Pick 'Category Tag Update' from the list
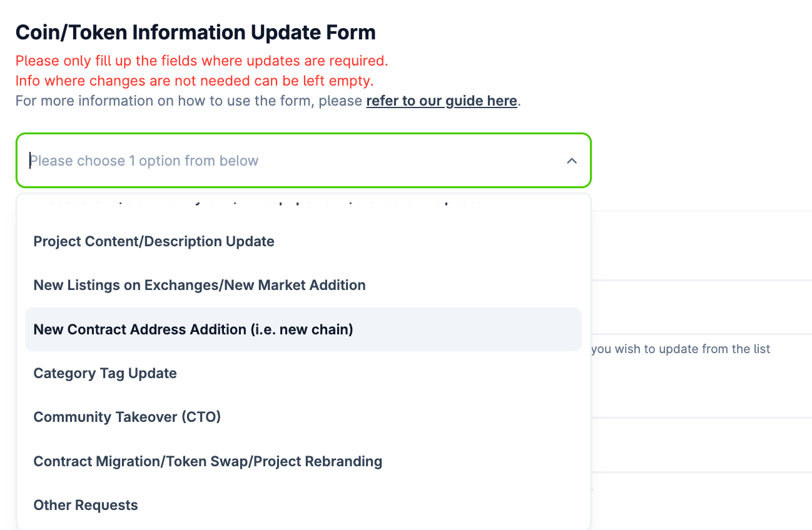 (x=104, y=373)
